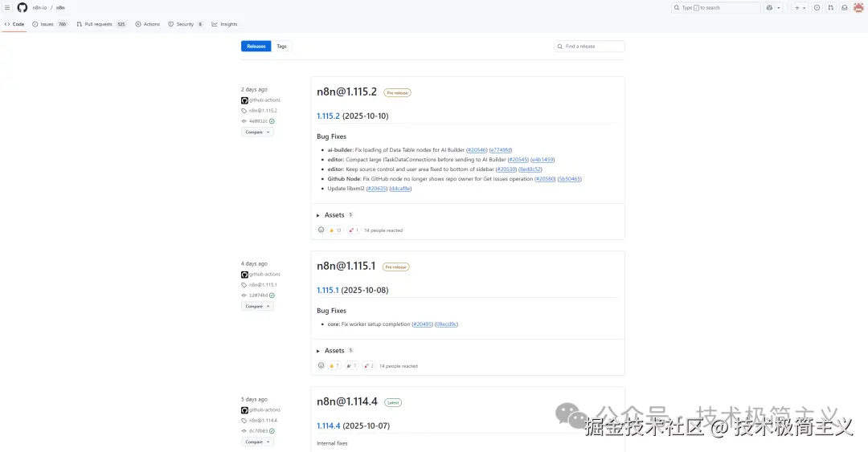Open the global Issues icon in header
Screen dimensions: 868x452
click(x=817, y=8)
